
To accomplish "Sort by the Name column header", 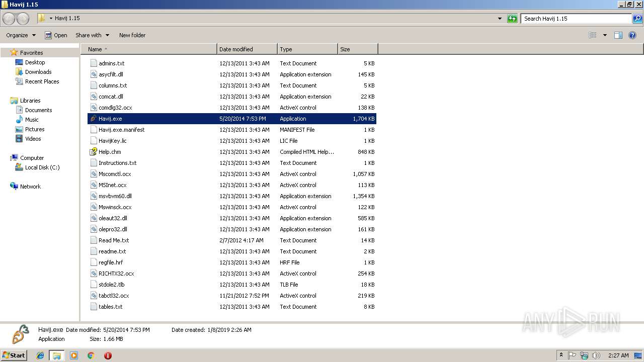I will [149, 49].
